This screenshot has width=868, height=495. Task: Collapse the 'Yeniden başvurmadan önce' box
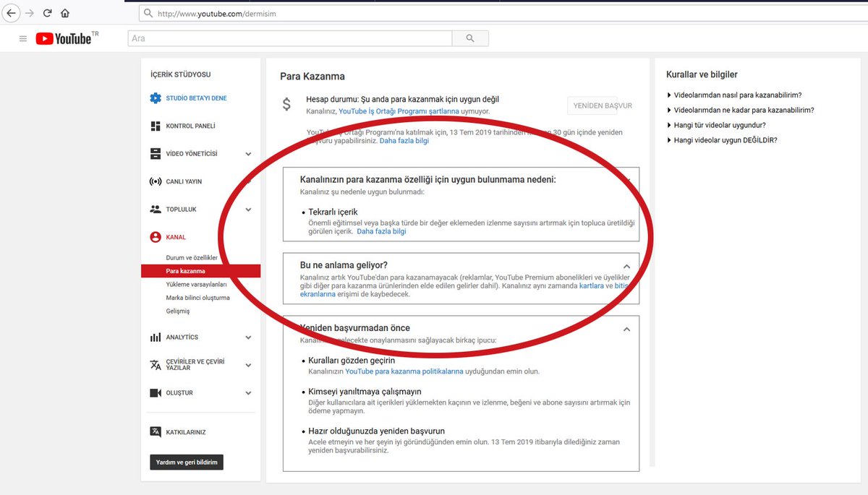[x=626, y=329]
